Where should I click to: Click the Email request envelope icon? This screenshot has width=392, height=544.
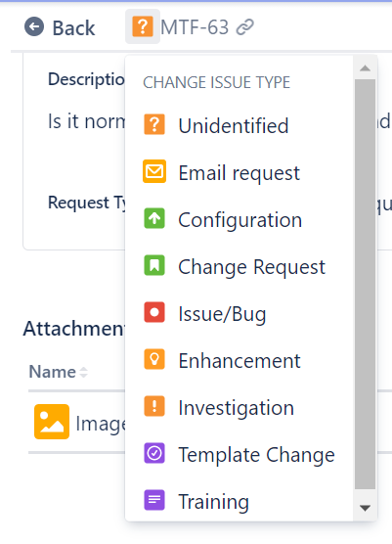(x=154, y=171)
